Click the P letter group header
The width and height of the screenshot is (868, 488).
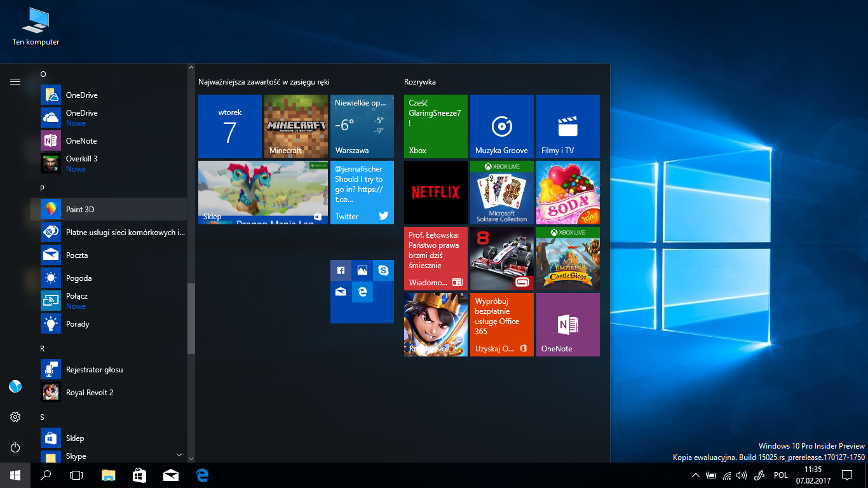[x=42, y=189]
